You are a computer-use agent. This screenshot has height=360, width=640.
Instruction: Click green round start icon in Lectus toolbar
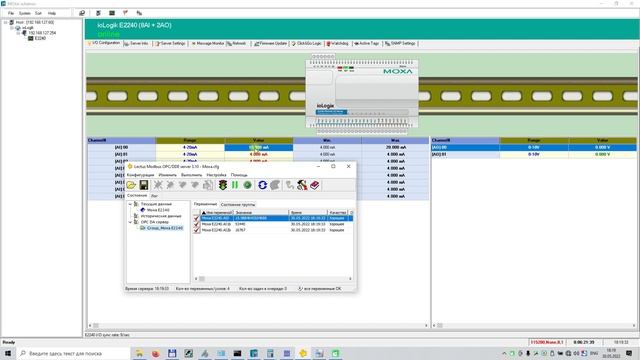[x=247, y=185]
